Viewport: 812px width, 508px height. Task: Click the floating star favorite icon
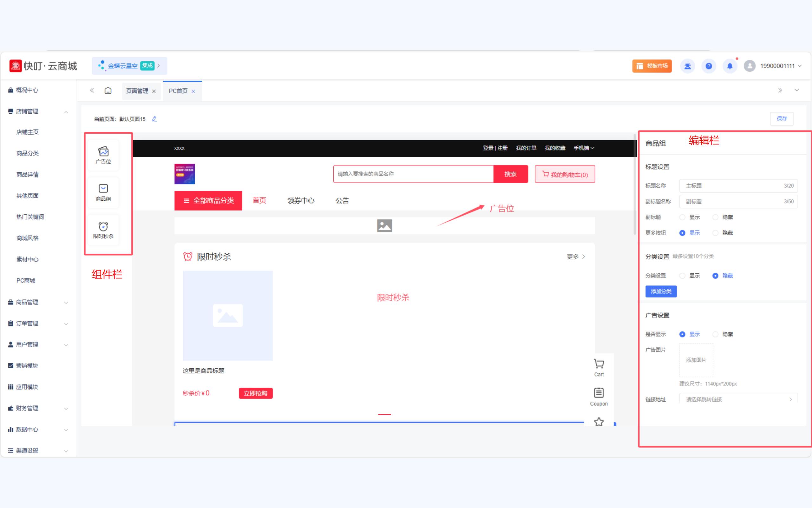coord(599,422)
